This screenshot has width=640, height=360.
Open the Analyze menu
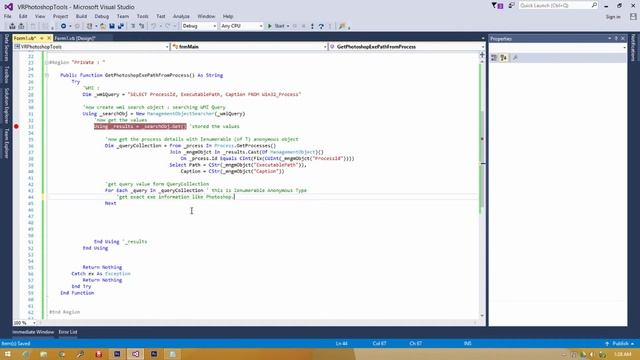point(181,16)
